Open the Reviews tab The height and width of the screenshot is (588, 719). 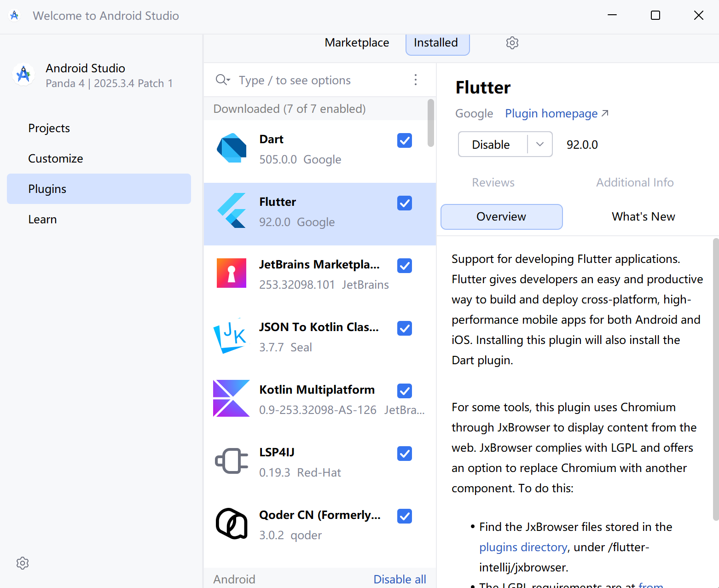(x=493, y=182)
